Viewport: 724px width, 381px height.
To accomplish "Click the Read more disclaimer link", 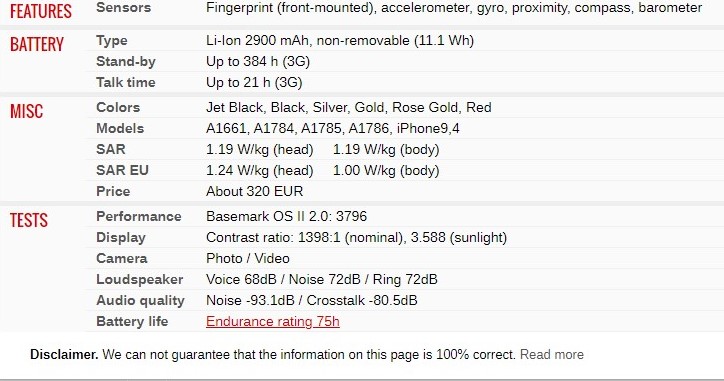I will click(x=552, y=355).
